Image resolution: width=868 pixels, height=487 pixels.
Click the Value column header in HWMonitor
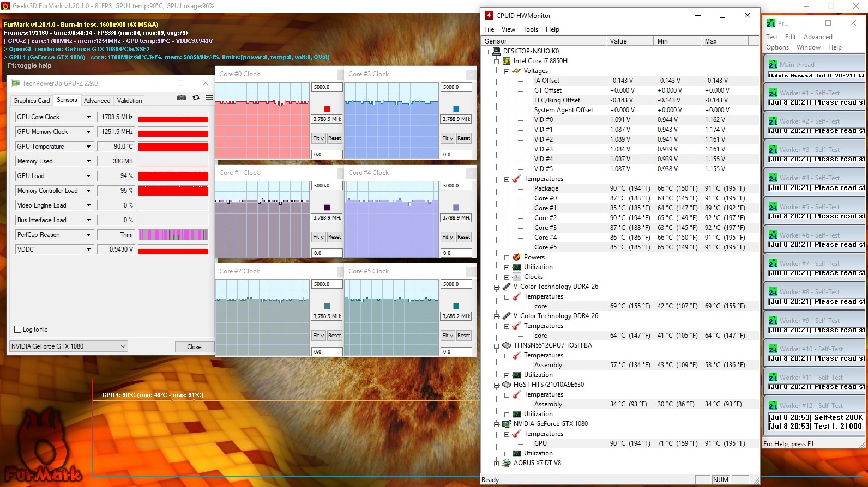click(x=629, y=41)
